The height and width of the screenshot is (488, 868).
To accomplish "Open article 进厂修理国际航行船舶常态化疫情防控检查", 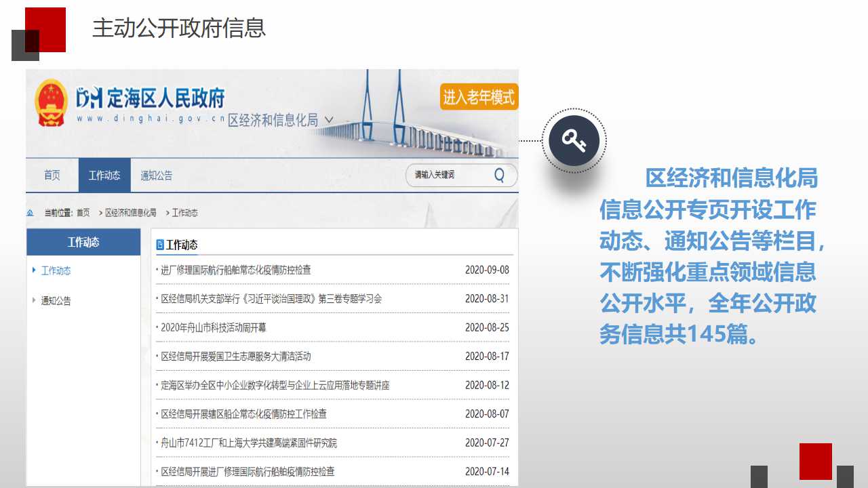I will pos(235,270).
